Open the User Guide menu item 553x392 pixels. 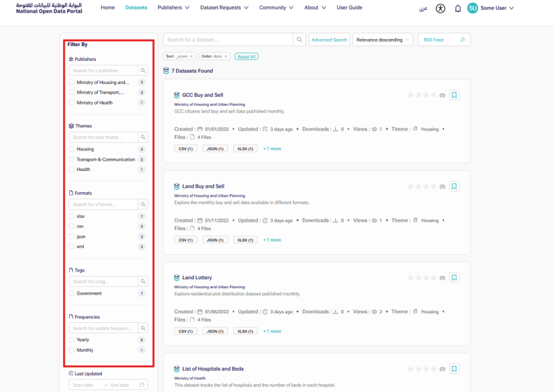[349, 8]
